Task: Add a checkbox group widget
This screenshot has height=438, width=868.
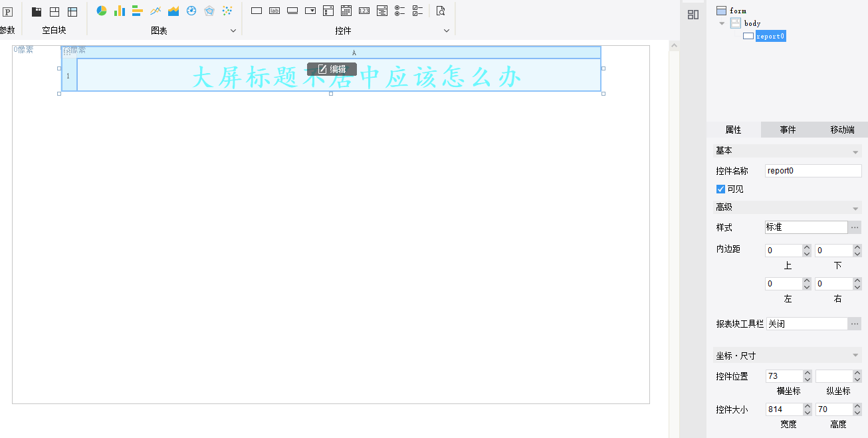Action: click(418, 11)
